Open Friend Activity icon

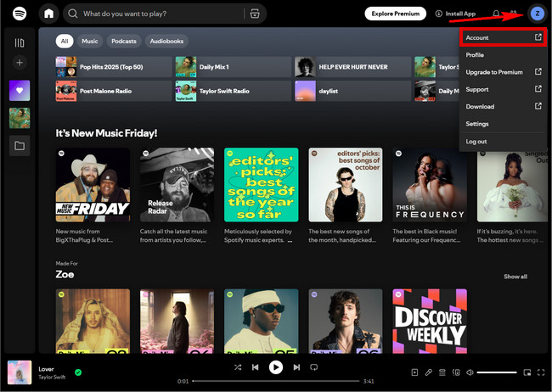[x=513, y=13]
